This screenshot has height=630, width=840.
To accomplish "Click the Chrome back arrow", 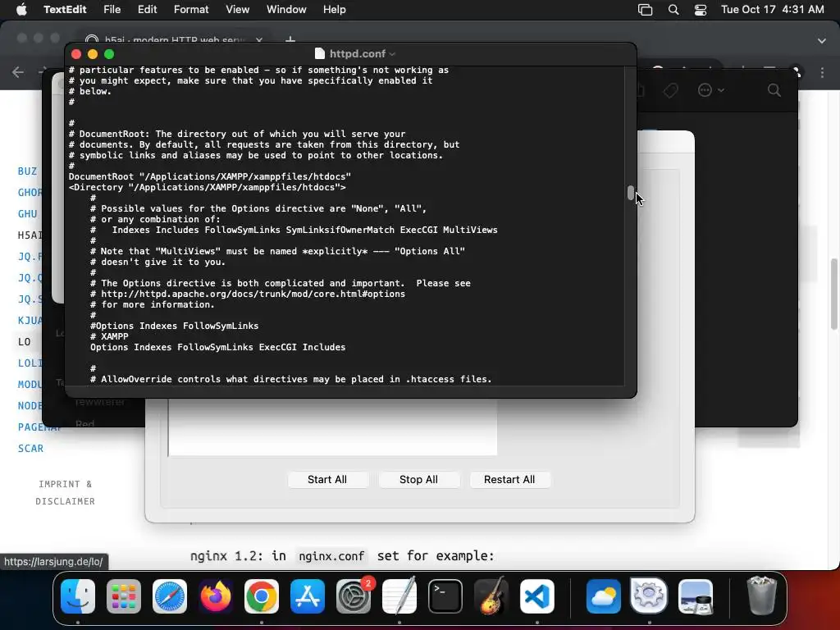I will click(x=18, y=72).
